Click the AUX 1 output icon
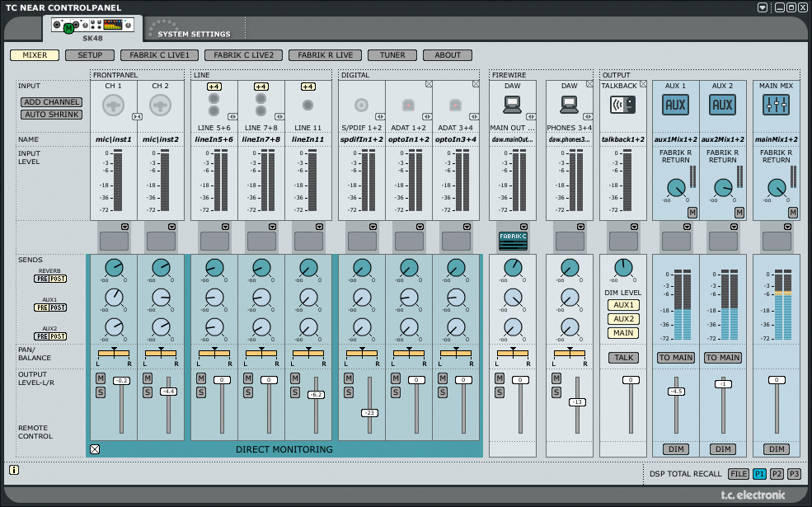 [676, 105]
